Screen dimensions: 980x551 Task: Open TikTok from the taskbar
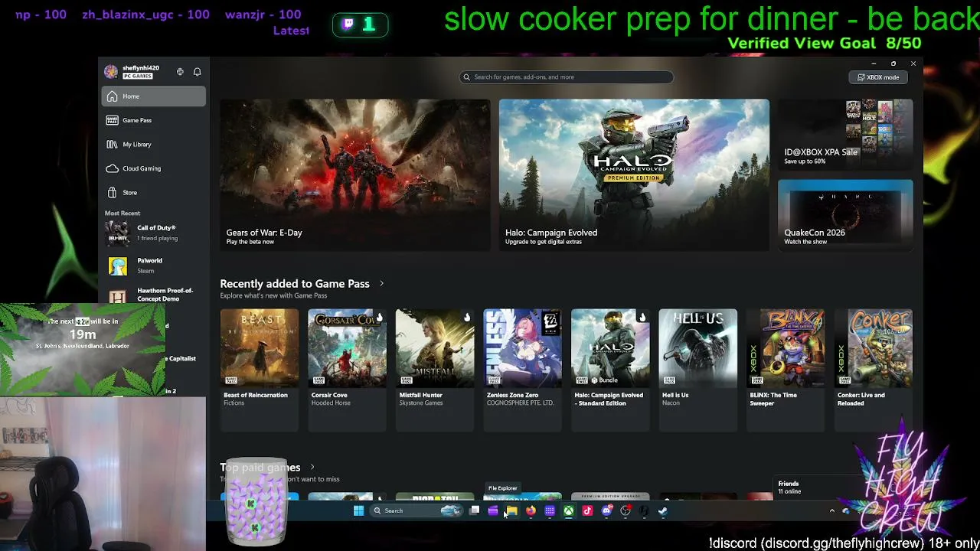point(588,511)
